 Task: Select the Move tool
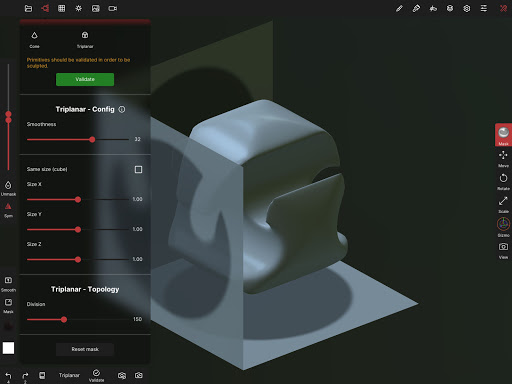coord(503,158)
